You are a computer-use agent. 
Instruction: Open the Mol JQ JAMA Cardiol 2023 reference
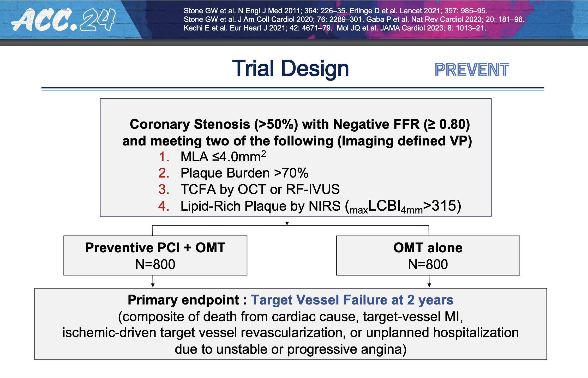(411, 28)
